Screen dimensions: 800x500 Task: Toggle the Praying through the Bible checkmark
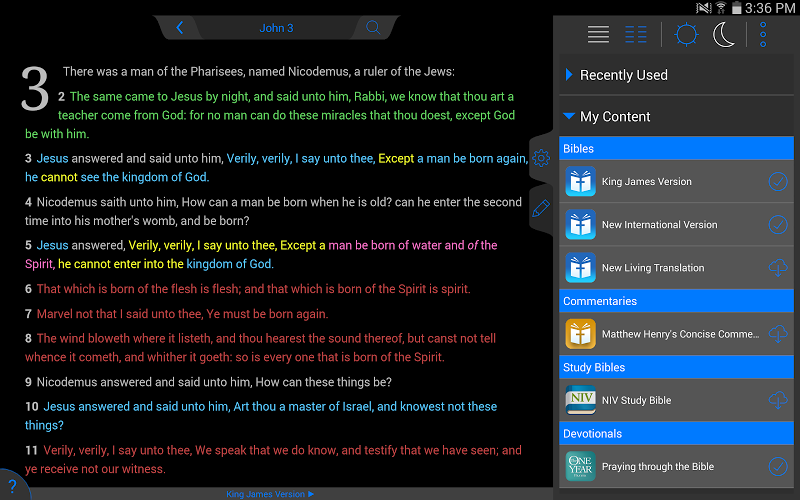tap(778, 466)
